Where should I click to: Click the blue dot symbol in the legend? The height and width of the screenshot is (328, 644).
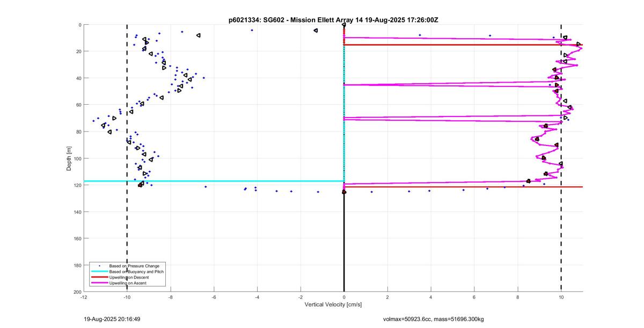(98, 266)
